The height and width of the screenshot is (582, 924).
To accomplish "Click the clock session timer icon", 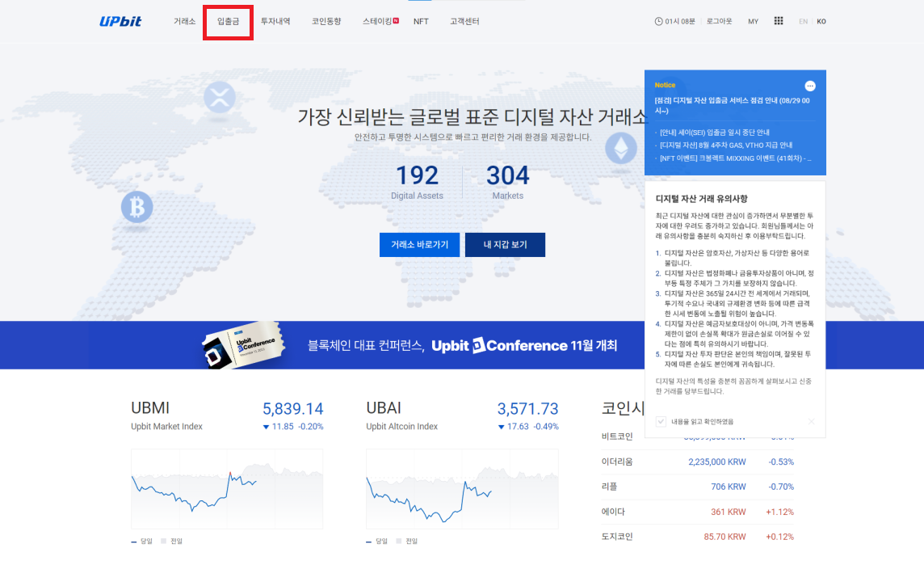I will tap(658, 21).
